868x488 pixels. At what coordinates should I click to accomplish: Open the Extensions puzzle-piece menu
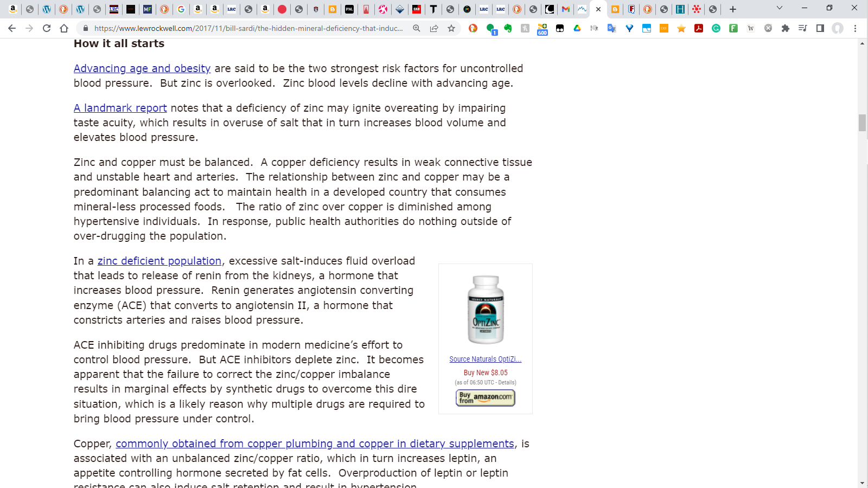(786, 28)
